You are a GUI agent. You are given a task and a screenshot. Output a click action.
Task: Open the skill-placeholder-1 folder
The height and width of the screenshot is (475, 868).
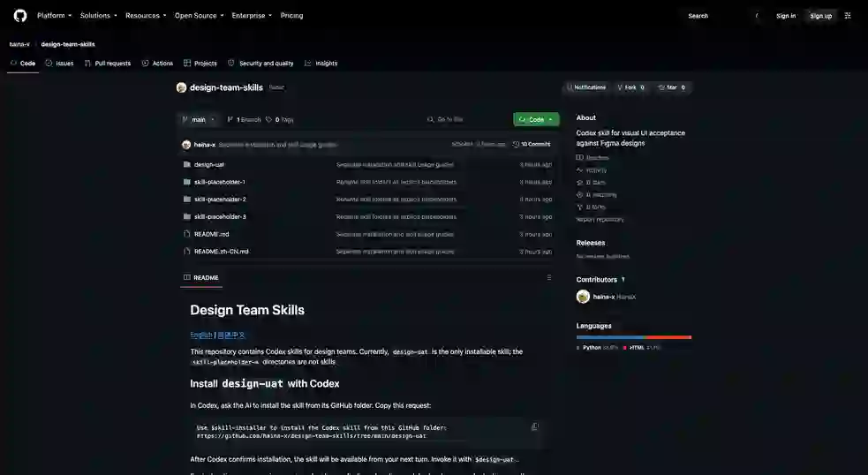click(220, 182)
